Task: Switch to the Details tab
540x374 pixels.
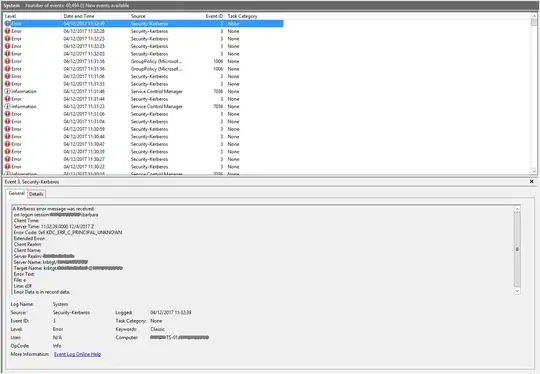Action: point(36,194)
